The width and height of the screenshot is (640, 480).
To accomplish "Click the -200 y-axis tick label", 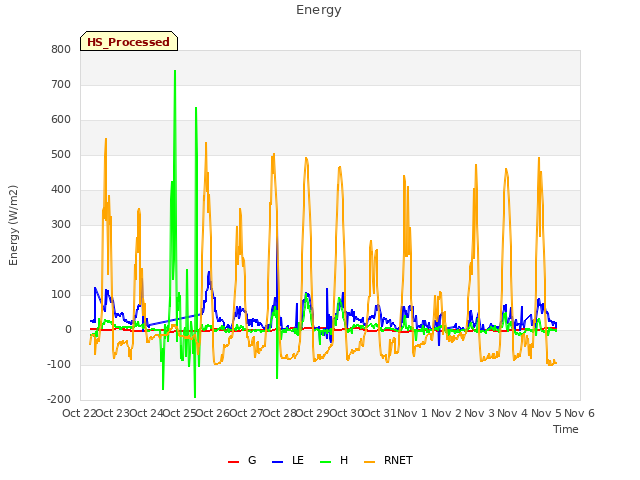I will [x=59, y=399].
